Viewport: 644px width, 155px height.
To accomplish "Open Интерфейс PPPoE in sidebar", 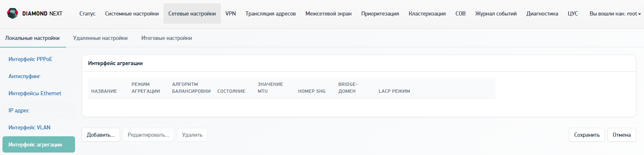I will click(30, 59).
